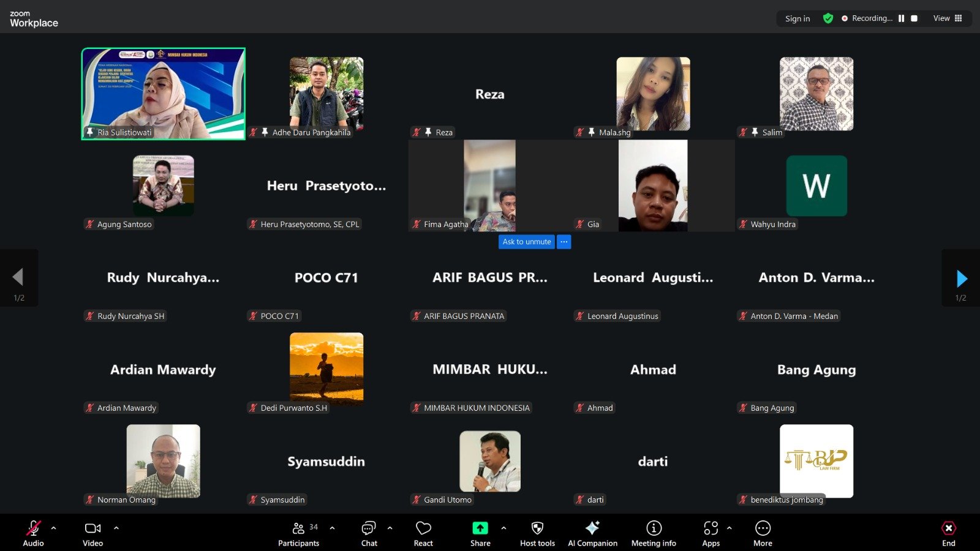This screenshot has width=980, height=551.
Task: Pause the recording
Action: [x=901, y=18]
